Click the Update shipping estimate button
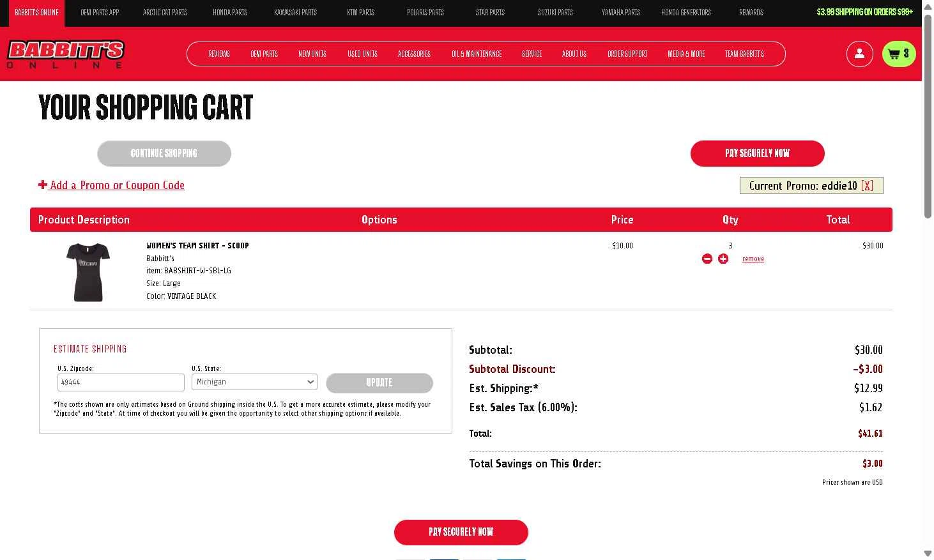 tap(379, 382)
